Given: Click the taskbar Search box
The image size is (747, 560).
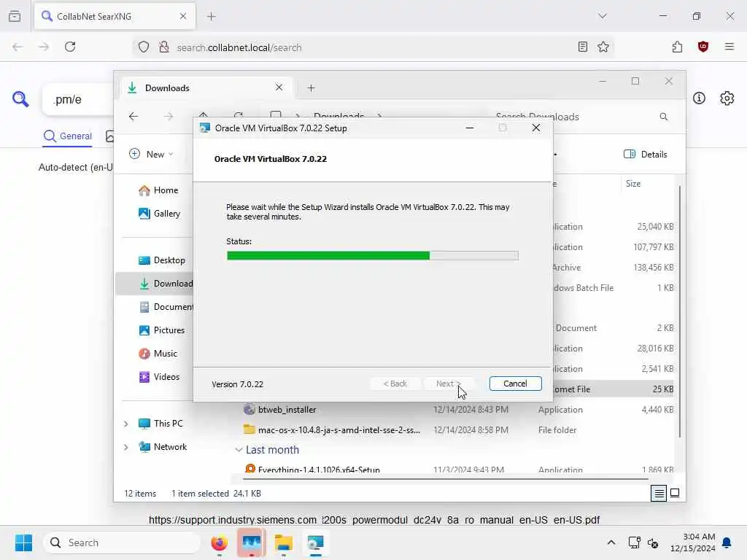Looking at the screenshot, I should click(x=122, y=542).
